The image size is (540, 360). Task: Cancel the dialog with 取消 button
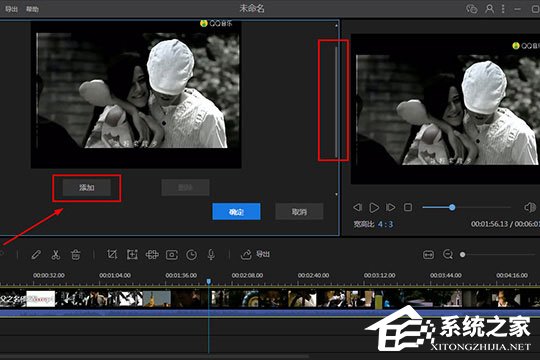(x=299, y=212)
